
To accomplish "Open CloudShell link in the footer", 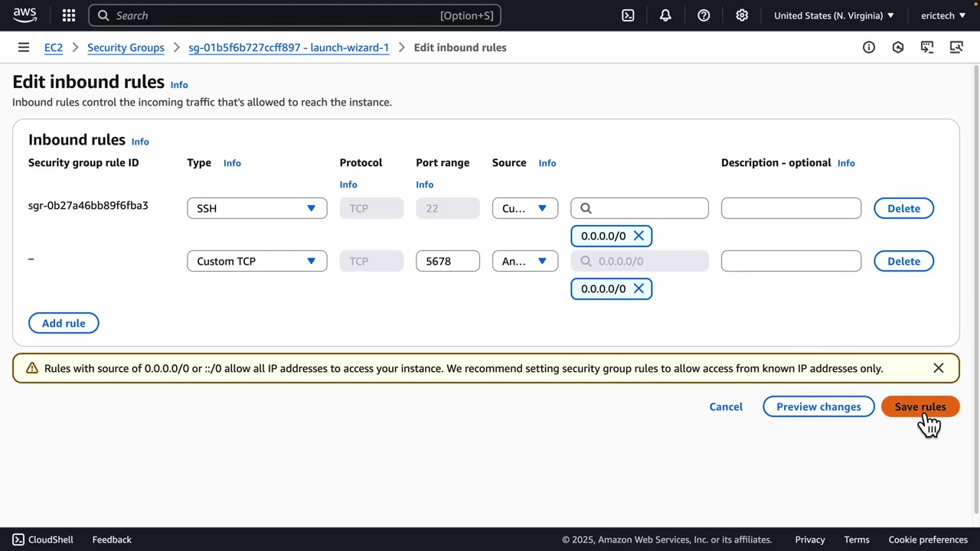I will click(43, 540).
